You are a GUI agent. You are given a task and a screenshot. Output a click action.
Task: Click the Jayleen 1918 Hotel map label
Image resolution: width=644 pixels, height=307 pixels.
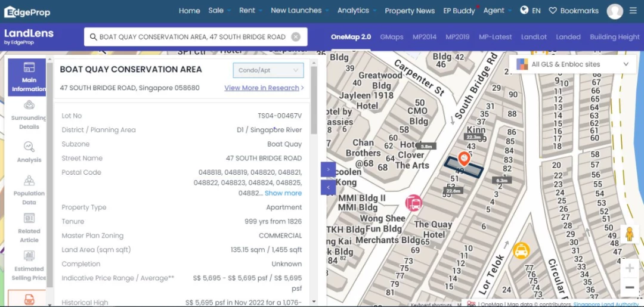(367, 101)
